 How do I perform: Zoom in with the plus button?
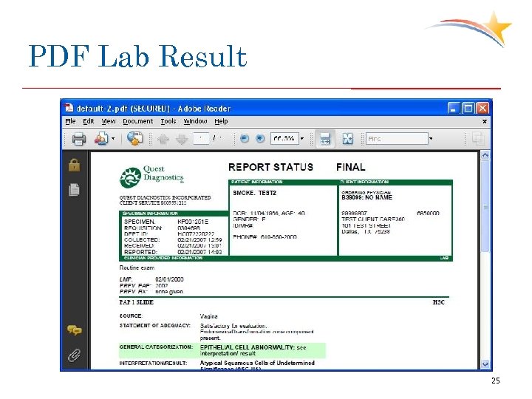click(260, 139)
